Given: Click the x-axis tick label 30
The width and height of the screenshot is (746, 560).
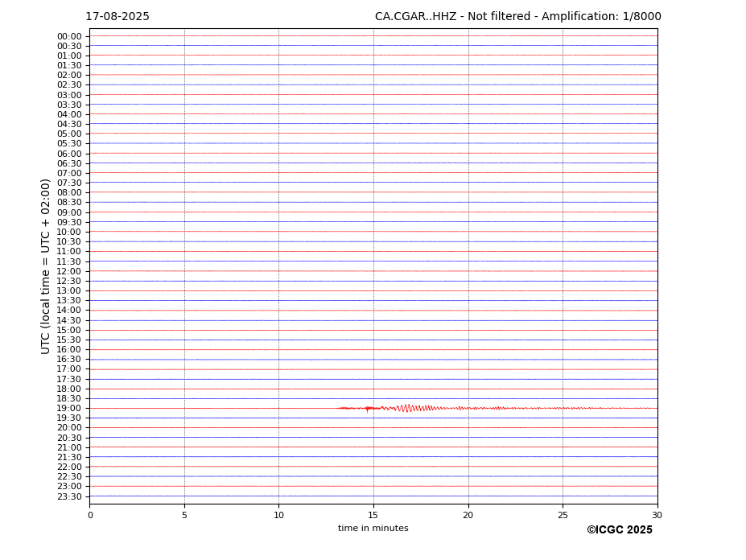Looking at the screenshot, I should [x=657, y=515].
